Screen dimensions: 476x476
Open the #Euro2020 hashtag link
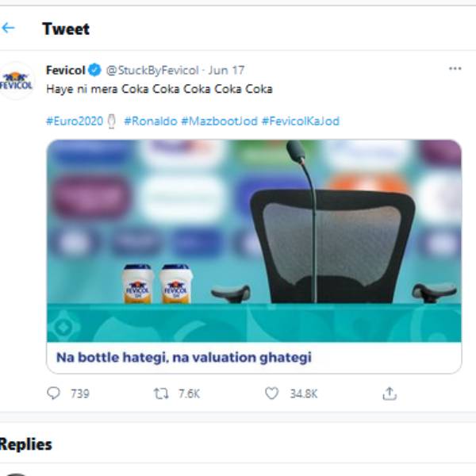(75, 121)
